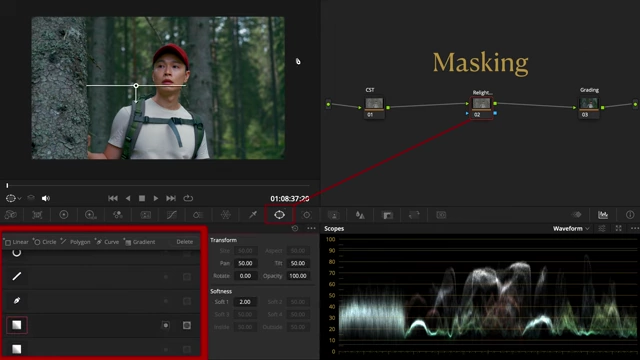
Task: Expand Scopes to floating window
Action: (618, 229)
